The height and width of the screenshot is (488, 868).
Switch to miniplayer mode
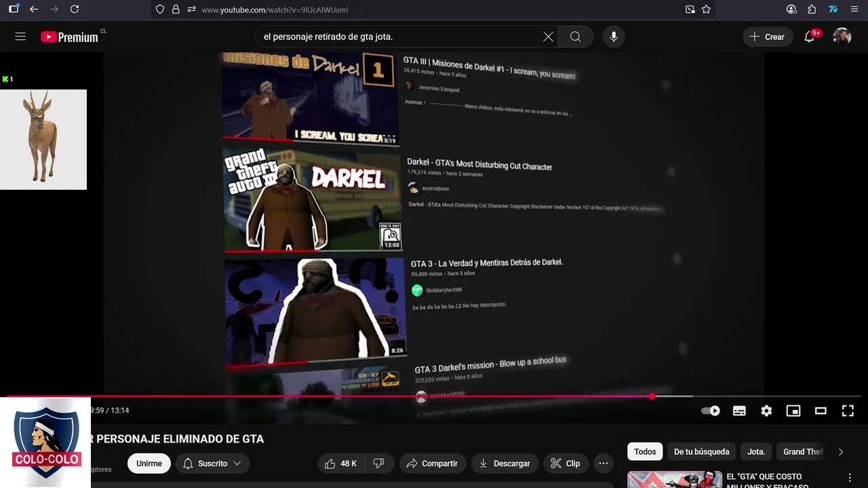(793, 411)
